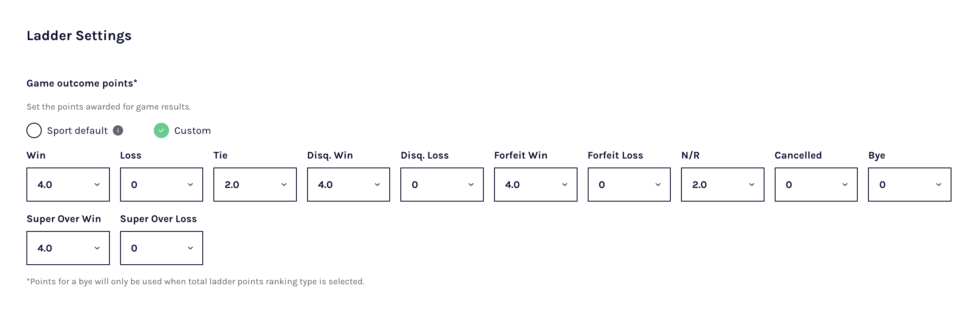
Task: Open the Forfeit Win points dropdown
Action: pos(535,185)
